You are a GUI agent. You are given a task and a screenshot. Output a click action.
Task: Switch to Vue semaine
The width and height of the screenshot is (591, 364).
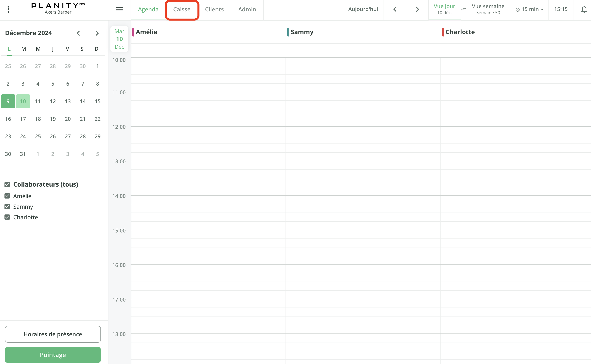coord(488,9)
